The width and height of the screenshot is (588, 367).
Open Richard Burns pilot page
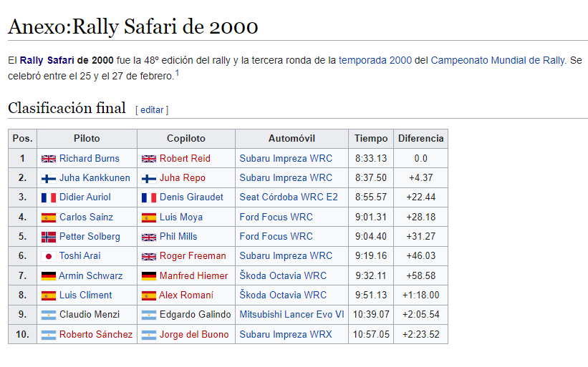pos(90,158)
